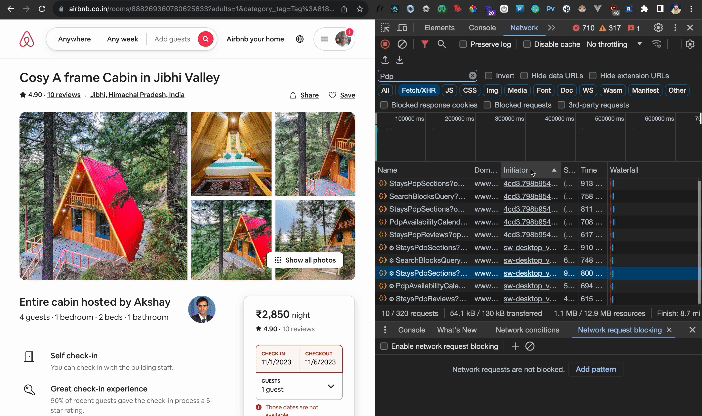Open DevTools three-dot menu

pyautogui.click(x=675, y=28)
